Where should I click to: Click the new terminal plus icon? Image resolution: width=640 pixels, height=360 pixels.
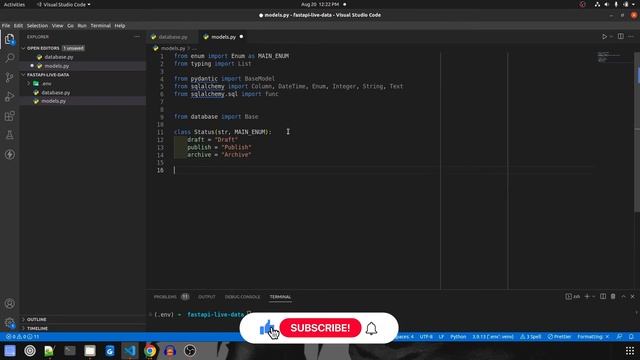coord(587,297)
